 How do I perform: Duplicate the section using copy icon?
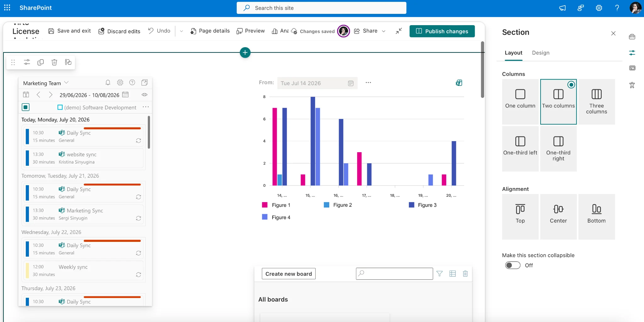[x=41, y=62]
